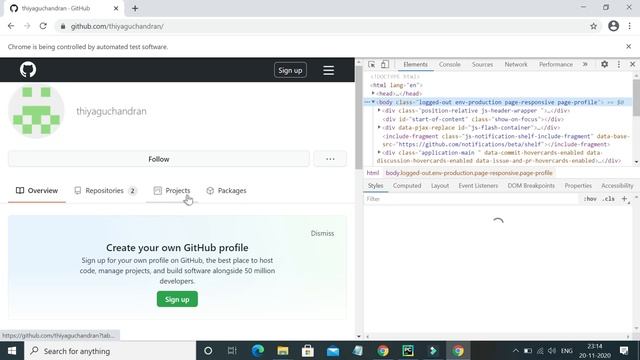Open the Repositories tab
640x360 pixels.
(105, 191)
